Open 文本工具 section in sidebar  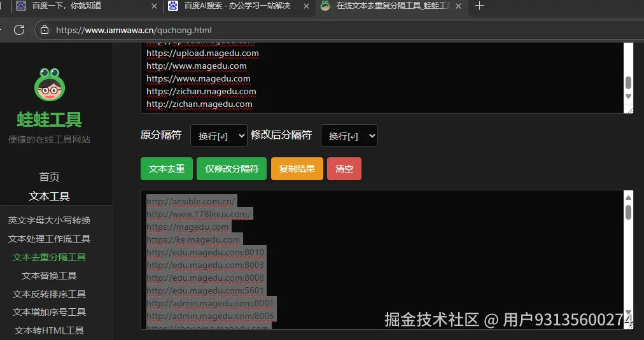pyautogui.click(x=49, y=196)
